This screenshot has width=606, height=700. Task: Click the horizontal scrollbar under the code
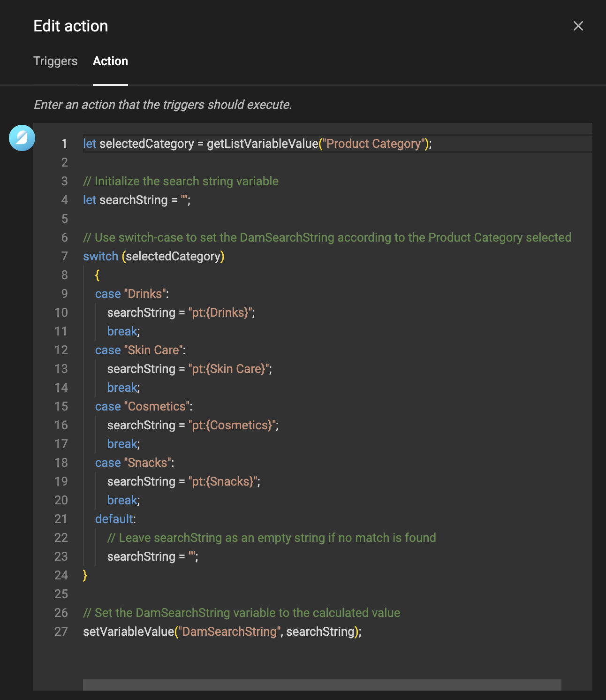pos(322,685)
